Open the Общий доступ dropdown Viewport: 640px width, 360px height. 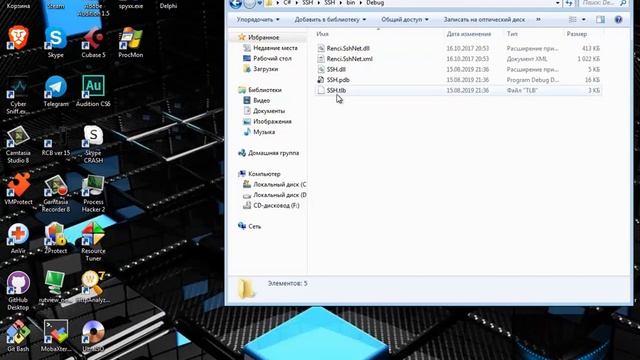(404, 20)
